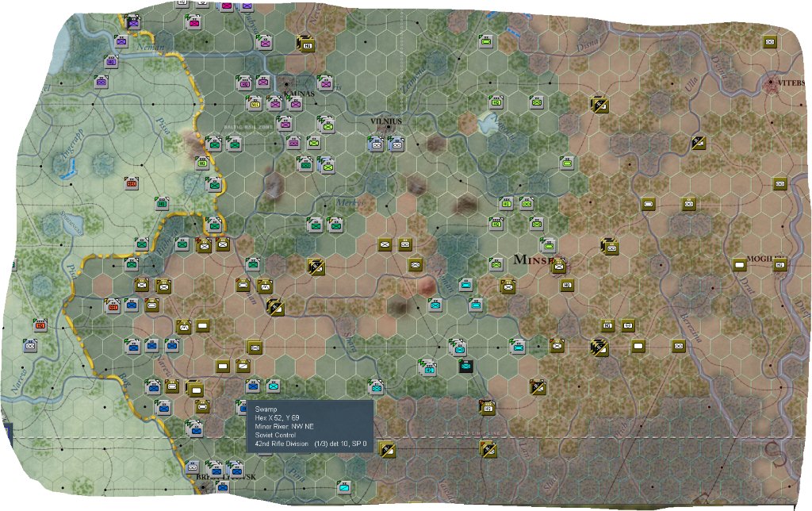Click the gray armored counter beside the Narew river

coord(30,346)
